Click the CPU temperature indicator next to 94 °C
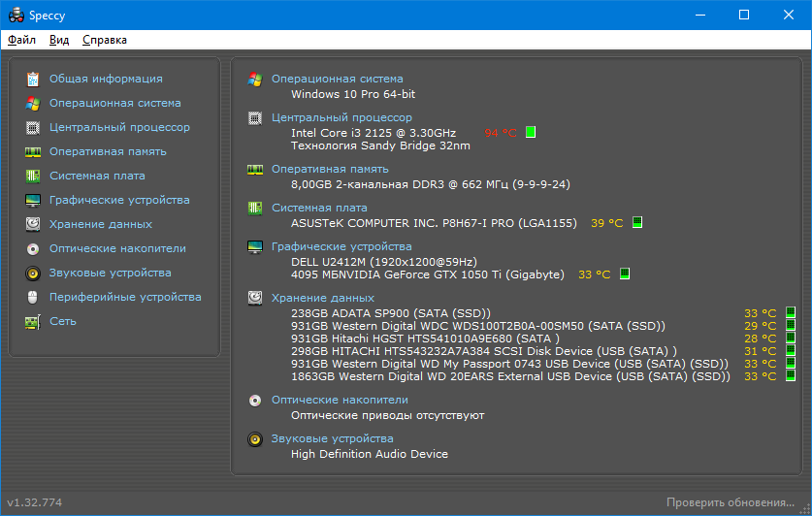812x516 pixels. click(531, 133)
